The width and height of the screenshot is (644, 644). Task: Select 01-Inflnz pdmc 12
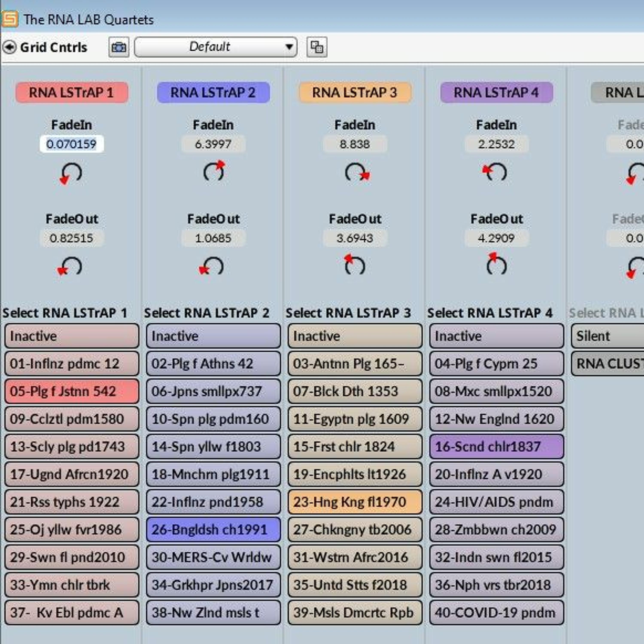[72, 363]
